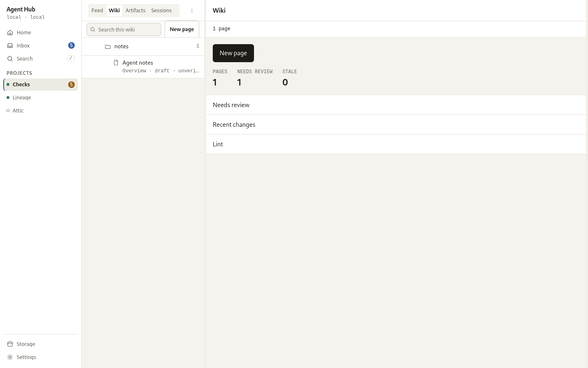Click the PAGES count stat
588x368 pixels.
[x=220, y=78]
